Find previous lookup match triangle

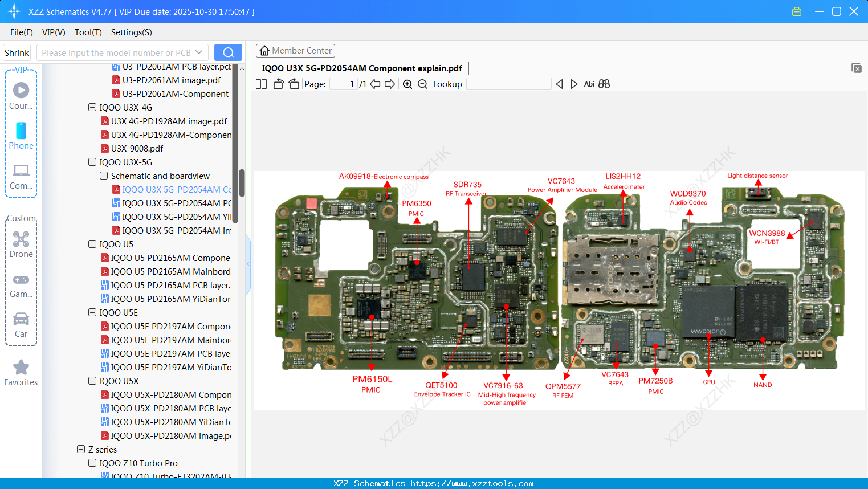point(559,84)
